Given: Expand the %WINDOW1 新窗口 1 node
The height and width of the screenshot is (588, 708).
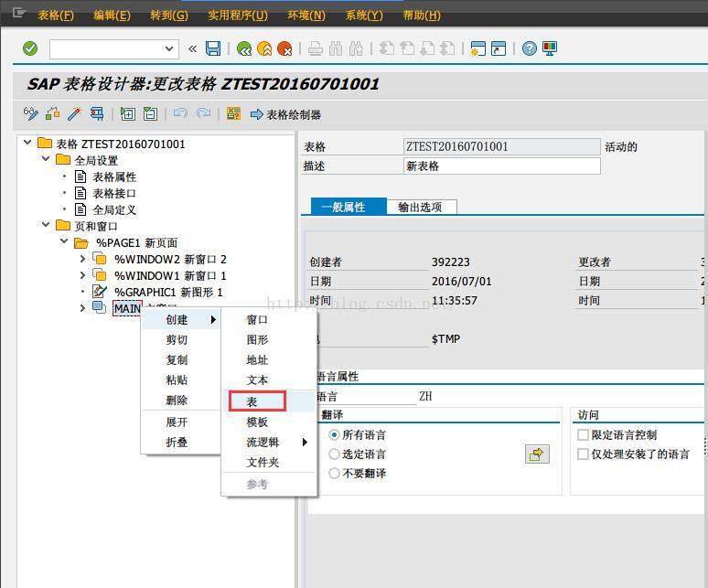Looking at the screenshot, I should click(82, 275).
